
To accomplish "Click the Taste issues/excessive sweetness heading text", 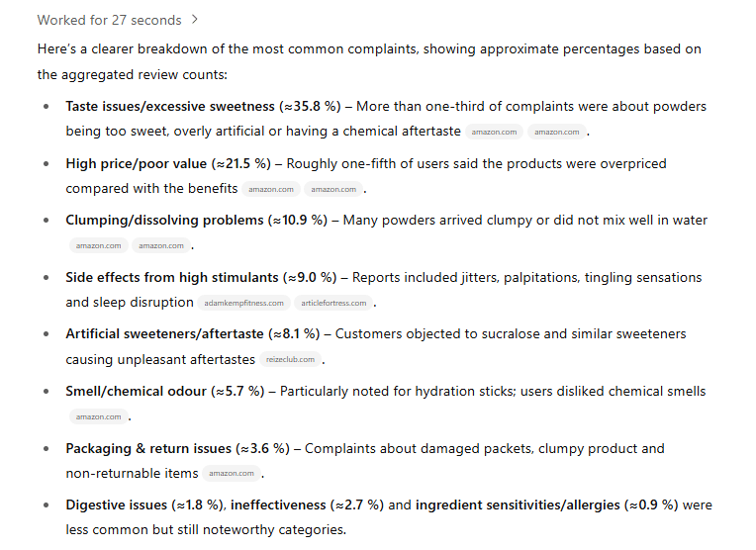I will pyautogui.click(x=170, y=107).
